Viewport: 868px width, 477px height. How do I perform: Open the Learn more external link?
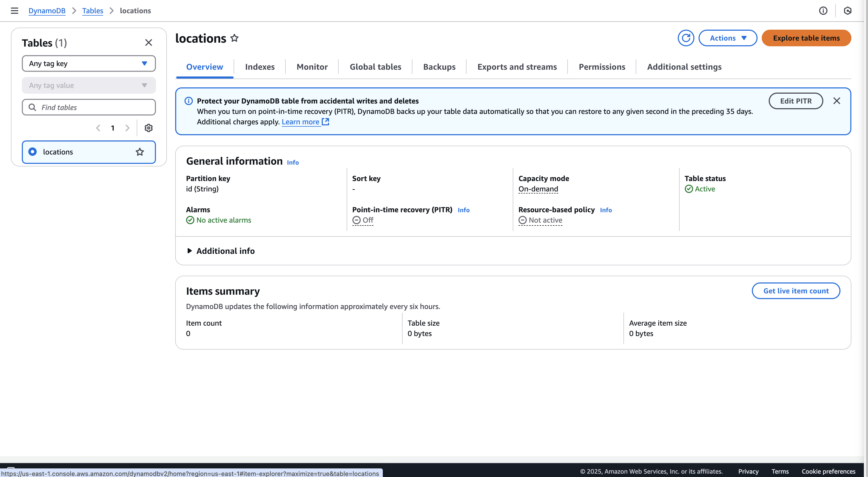[x=305, y=122]
